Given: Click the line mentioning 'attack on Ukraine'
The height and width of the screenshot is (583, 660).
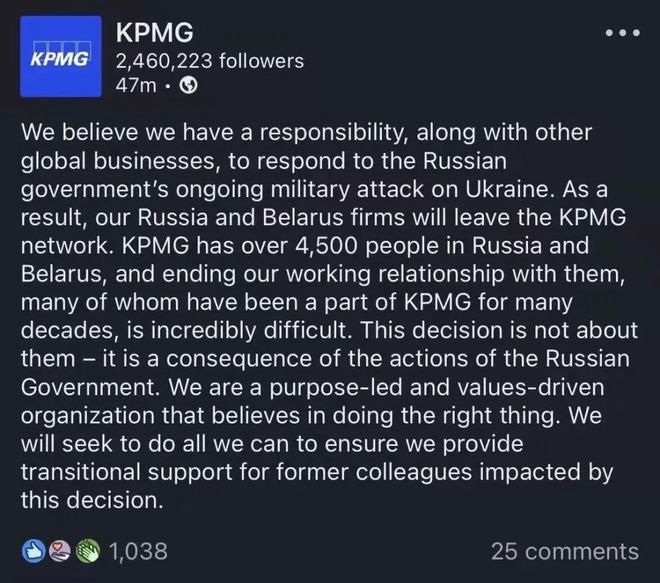Looking at the screenshot, I should 314,189.
